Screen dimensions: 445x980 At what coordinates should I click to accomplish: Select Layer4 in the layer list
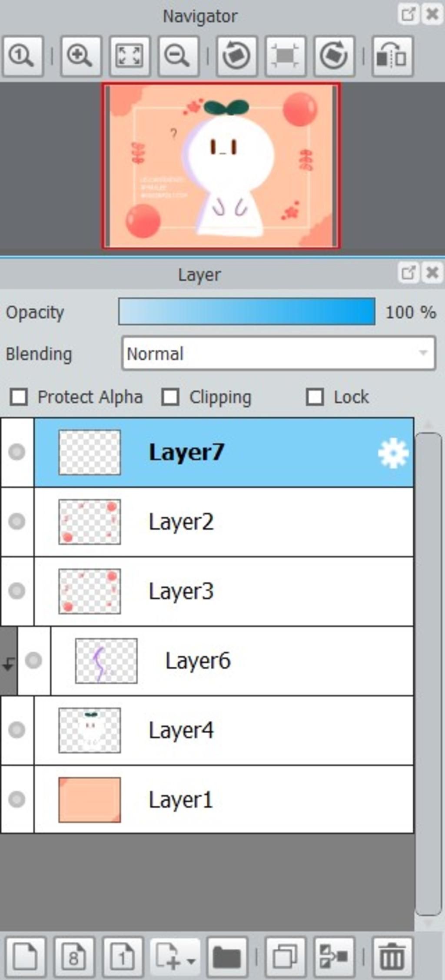(x=223, y=730)
